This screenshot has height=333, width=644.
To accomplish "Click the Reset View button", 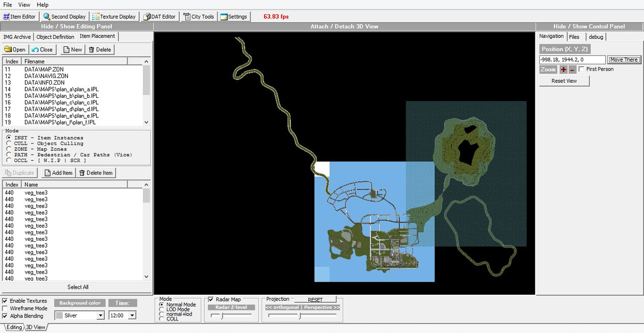I will [x=564, y=81].
